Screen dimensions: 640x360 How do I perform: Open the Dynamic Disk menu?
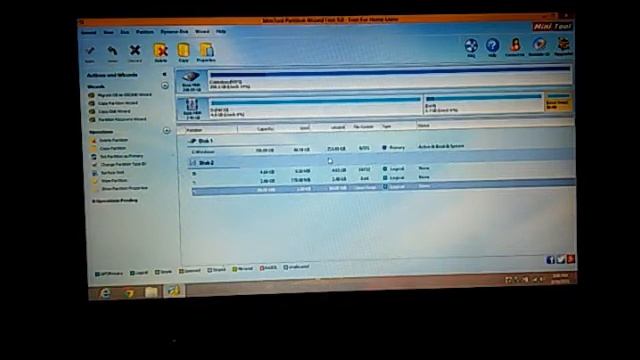pyautogui.click(x=174, y=31)
